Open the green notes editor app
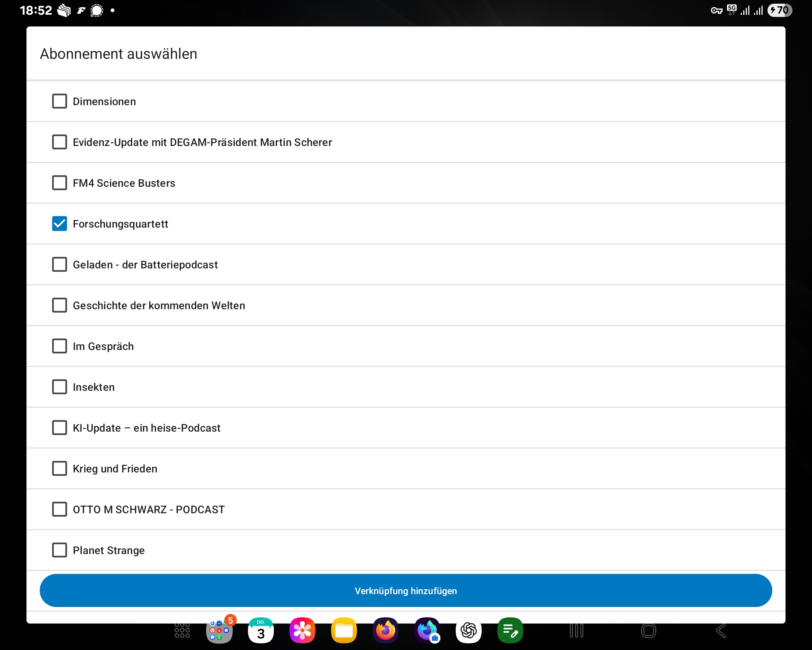The width and height of the screenshot is (812, 650). pos(510,630)
